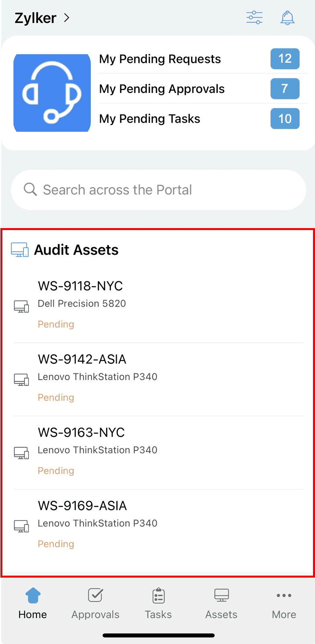Tap the My Pending Tasks count badge
Viewport: 315px width, 644px height.
[285, 119]
